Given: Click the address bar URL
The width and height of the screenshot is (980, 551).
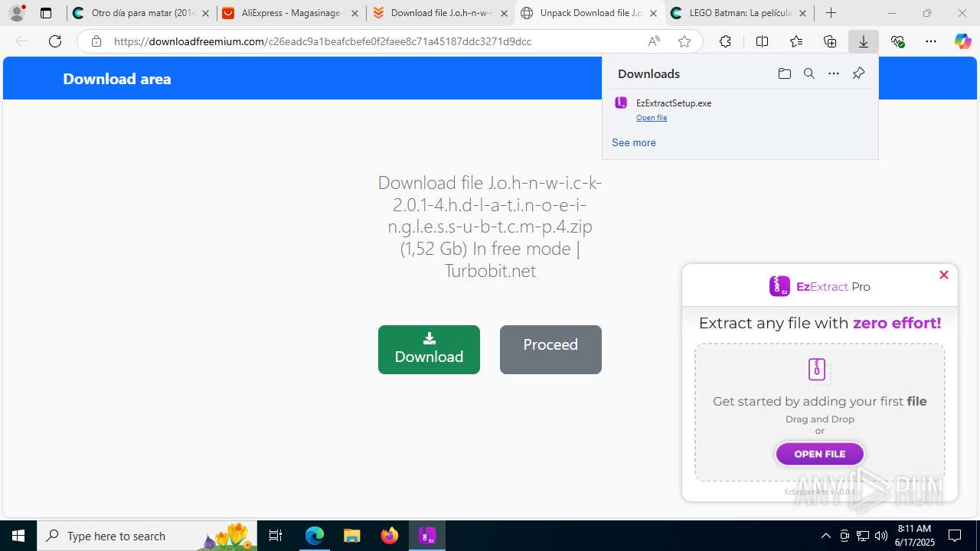Looking at the screenshot, I should tap(322, 41).
